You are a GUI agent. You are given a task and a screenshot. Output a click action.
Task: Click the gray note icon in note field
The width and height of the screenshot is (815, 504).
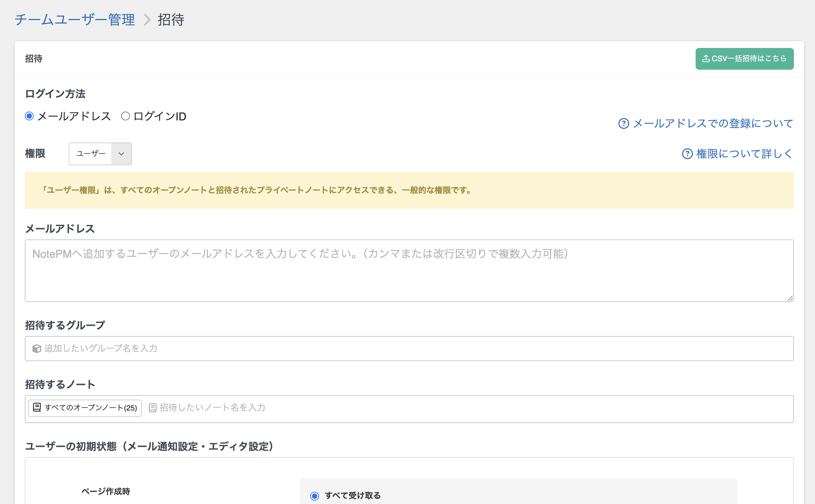click(x=153, y=408)
